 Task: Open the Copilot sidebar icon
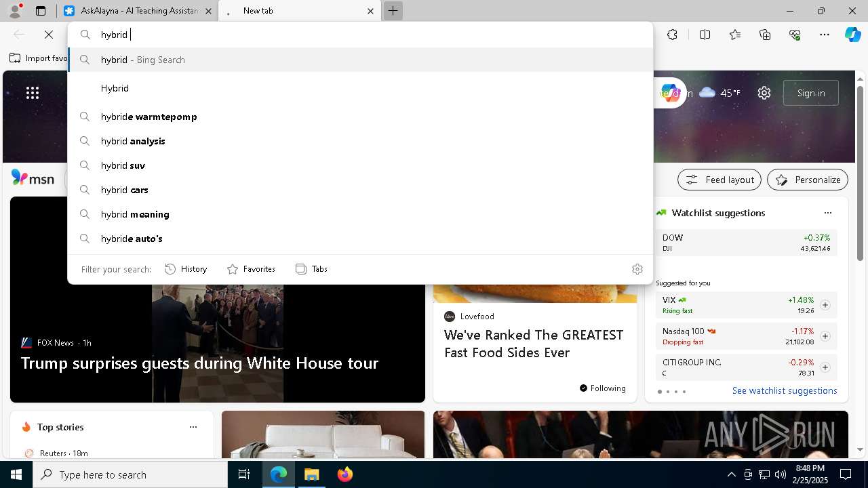coord(852,35)
